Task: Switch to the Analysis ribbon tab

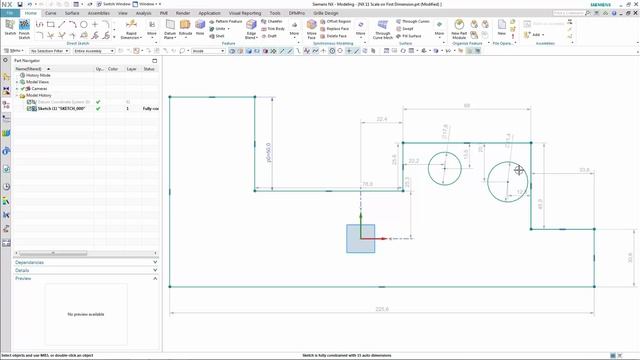Action: (143, 13)
